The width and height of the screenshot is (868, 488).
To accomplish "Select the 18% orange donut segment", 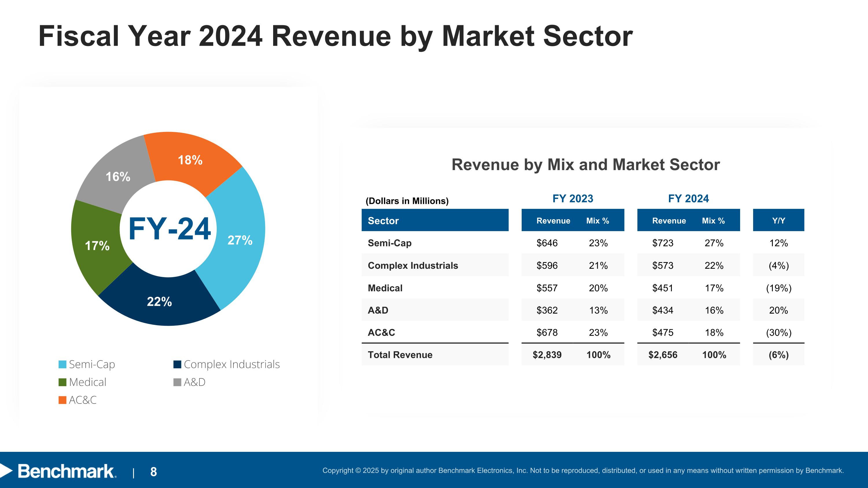I will click(190, 160).
